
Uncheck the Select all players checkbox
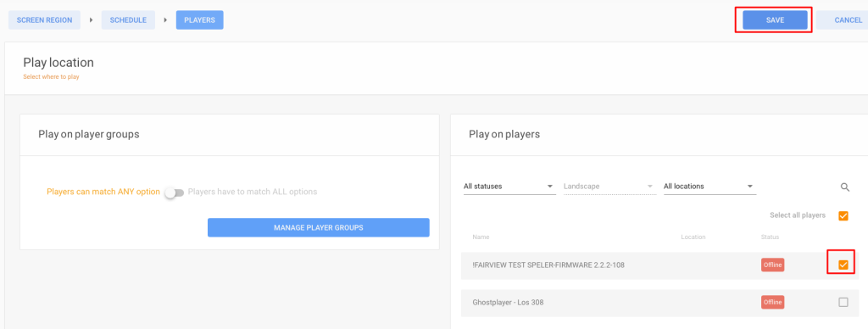tap(843, 215)
